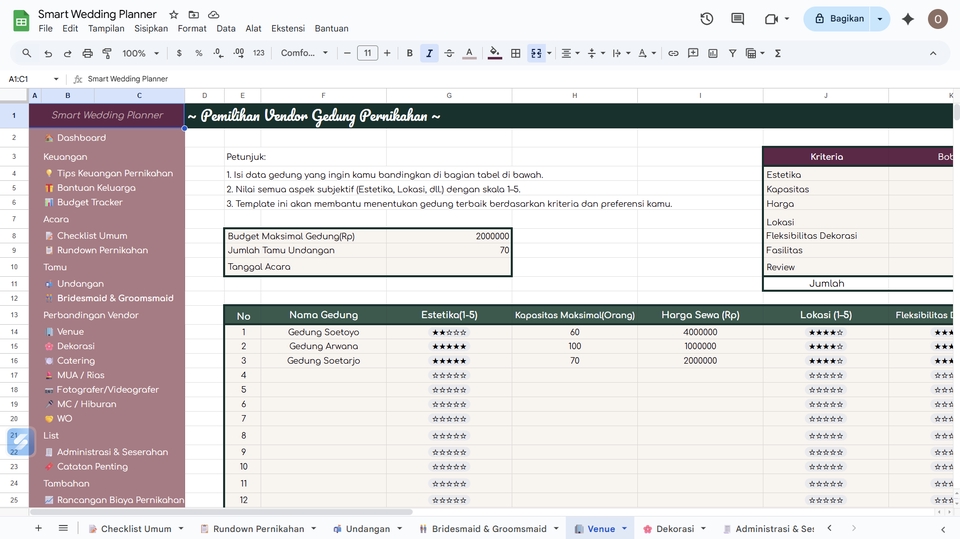Apply strikethrough formatting
960x539 pixels.
point(449,53)
